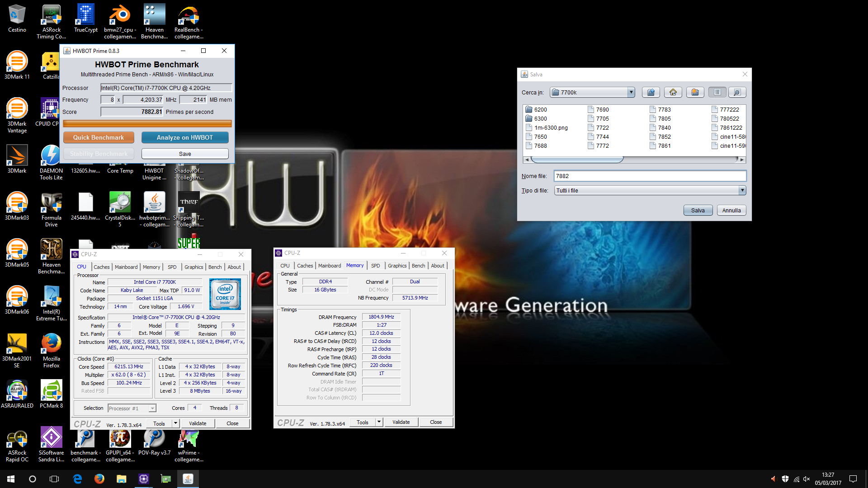Open 3DMark03 desktop icon
This screenshot has height=488, width=868.
[17, 206]
